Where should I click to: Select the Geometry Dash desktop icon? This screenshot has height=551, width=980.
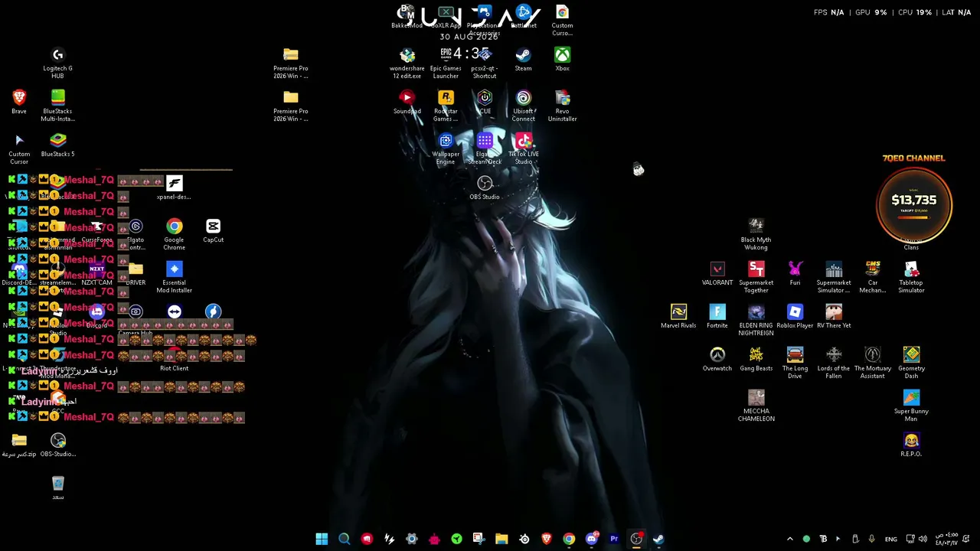pos(911,363)
